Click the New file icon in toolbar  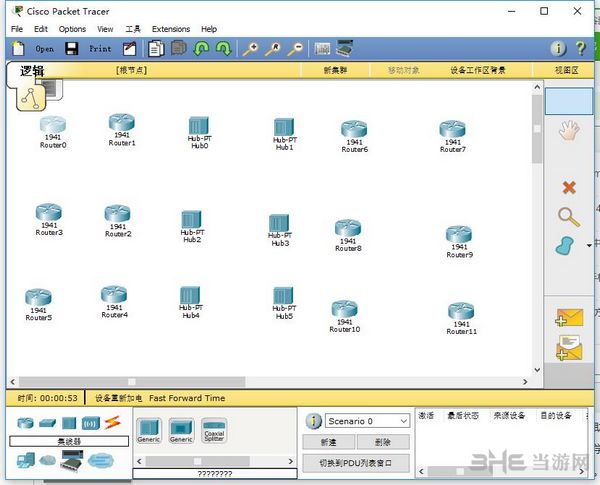pos(18,49)
